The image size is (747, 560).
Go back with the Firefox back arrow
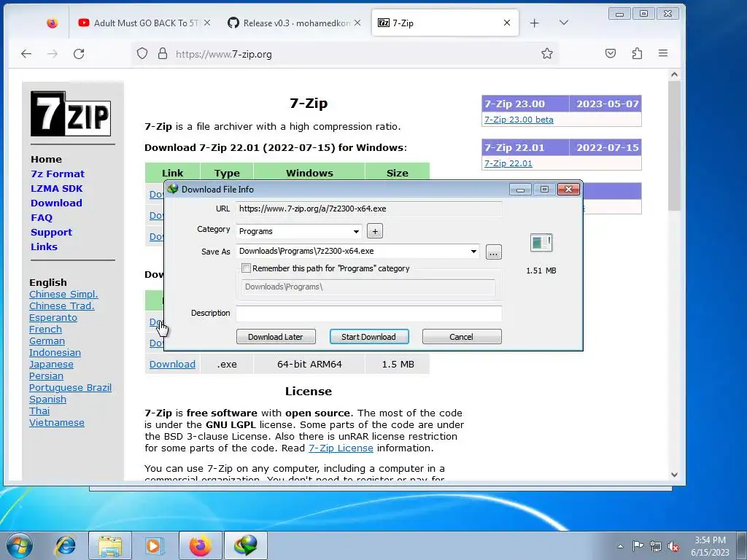(x=26, y=54)
